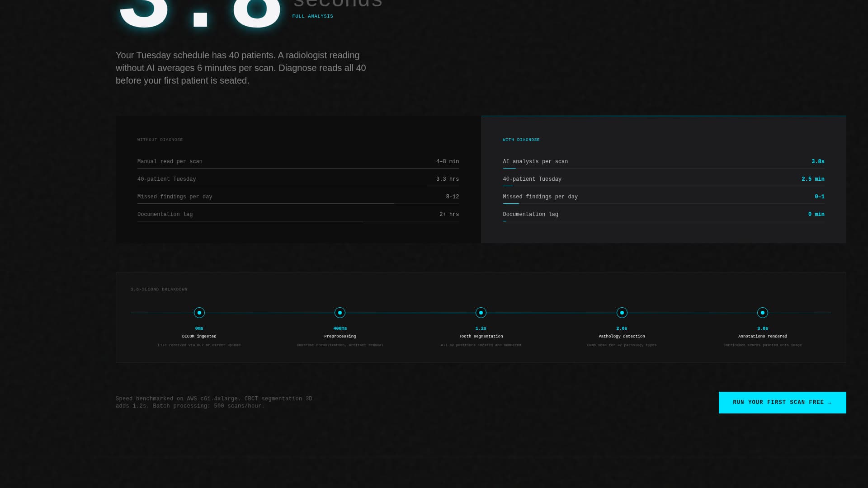868x488 pixels.
Task: Click 'Documentation lag' in the With Diagnose panel
Action: point(530,215)
